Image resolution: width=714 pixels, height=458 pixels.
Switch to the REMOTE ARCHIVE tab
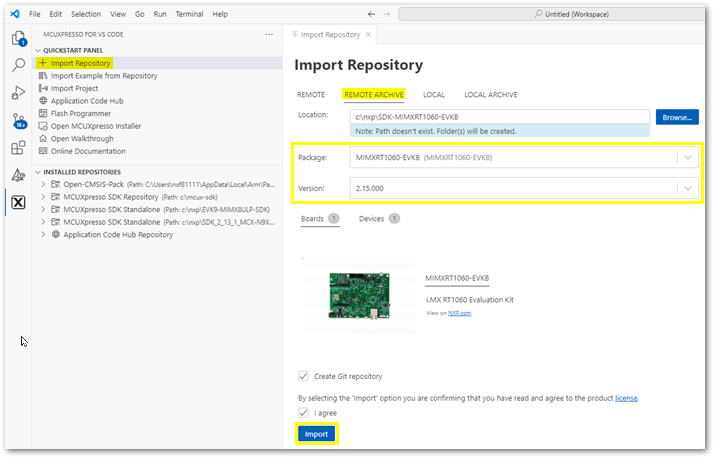click(x=374, y=95)
